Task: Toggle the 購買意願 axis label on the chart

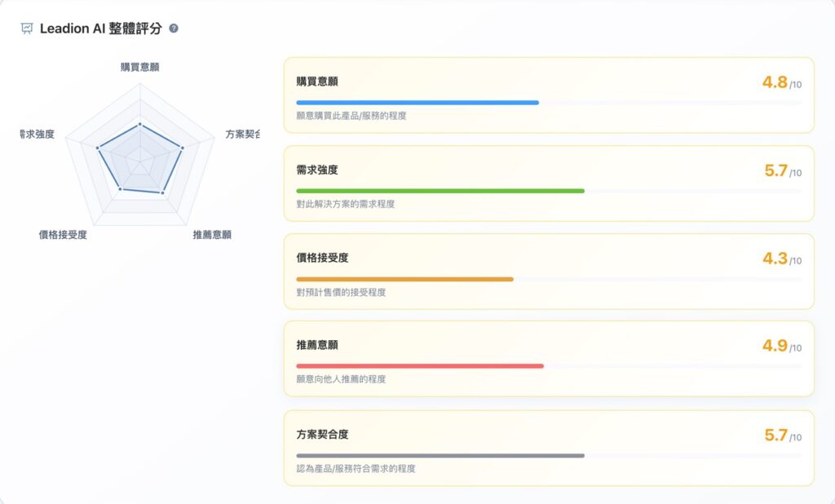Action: point(140,68)
